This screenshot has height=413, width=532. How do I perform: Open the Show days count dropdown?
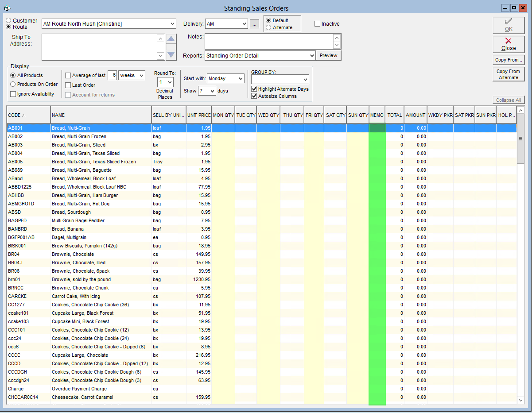point(213,91)
